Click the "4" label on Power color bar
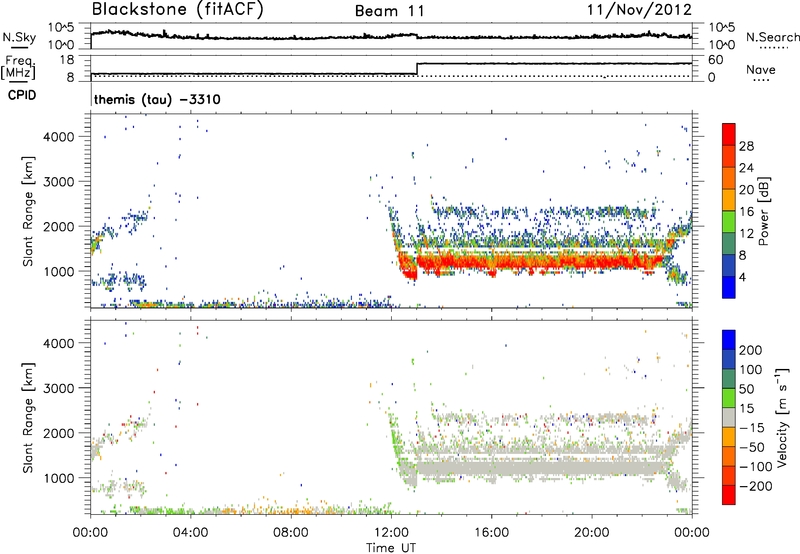The image size is (800, 554). coord(743,278)
